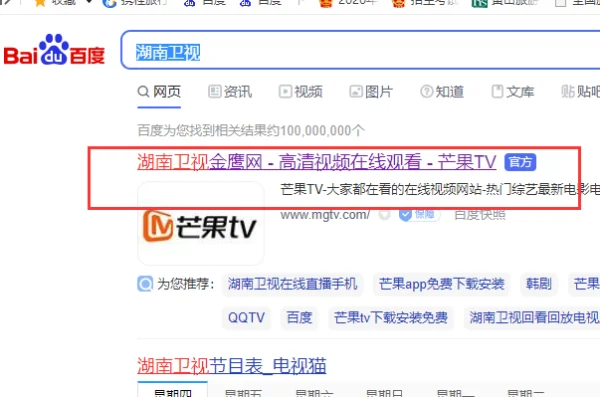Open the 百度快照 cached link
Viewport: 600px width, 397px height.
pos(480,215)
